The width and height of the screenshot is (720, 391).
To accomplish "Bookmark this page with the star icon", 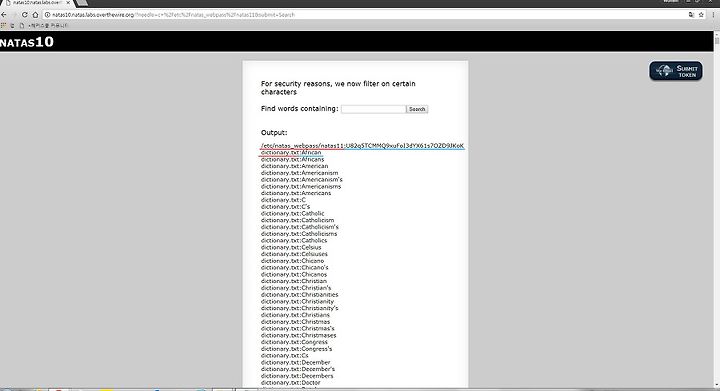I will [x=701, y=15].
